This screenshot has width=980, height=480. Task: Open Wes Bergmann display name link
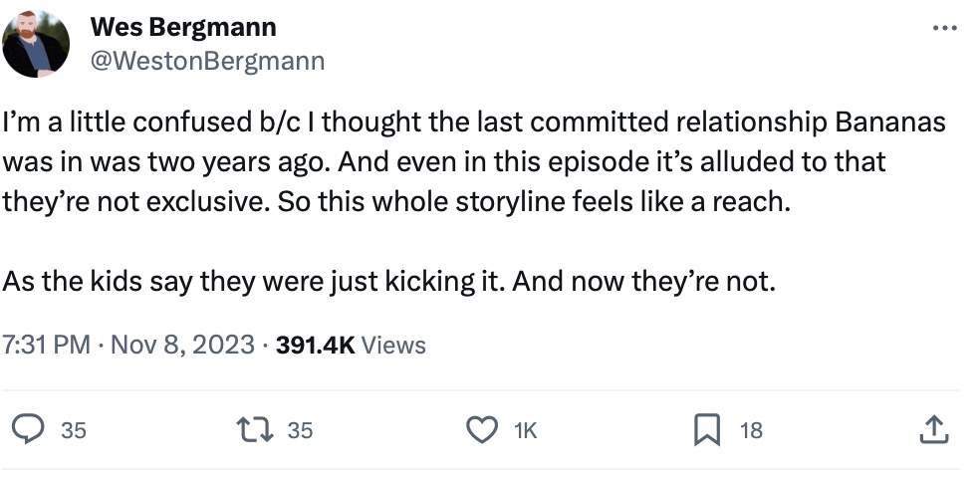(182, 28)
